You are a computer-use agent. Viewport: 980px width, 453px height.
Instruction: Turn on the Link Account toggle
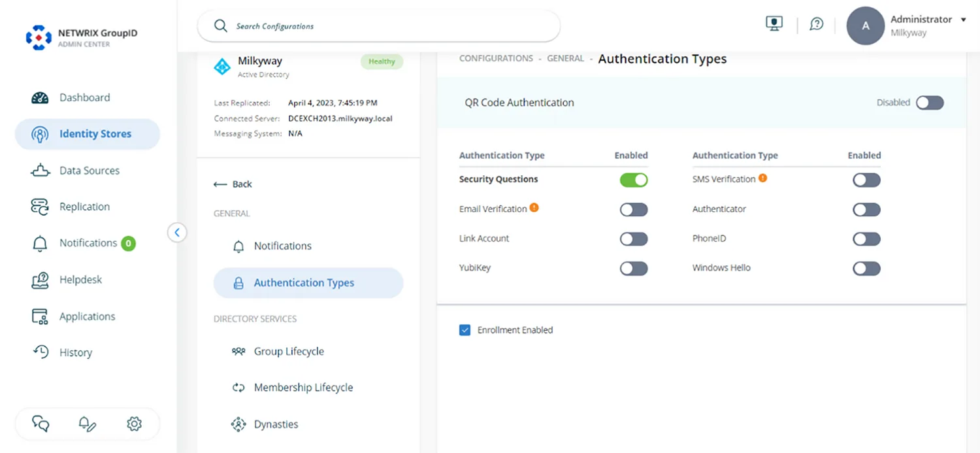(634, 239)
